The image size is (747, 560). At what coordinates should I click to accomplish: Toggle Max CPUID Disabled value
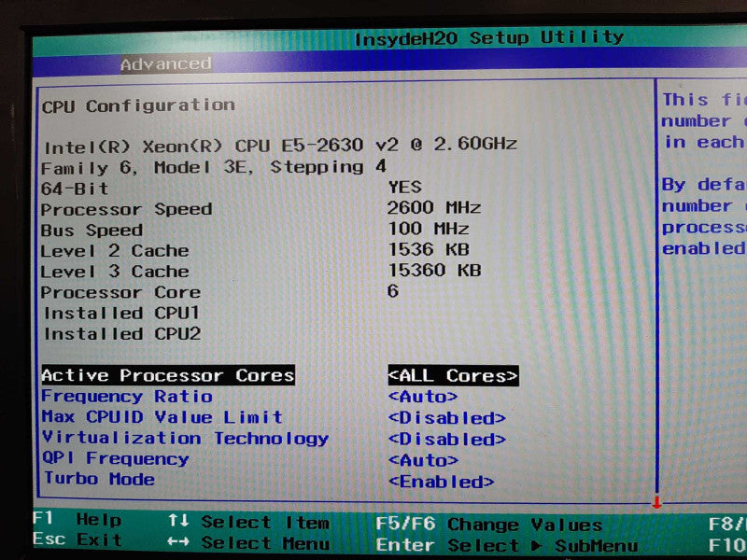point(447,417)
